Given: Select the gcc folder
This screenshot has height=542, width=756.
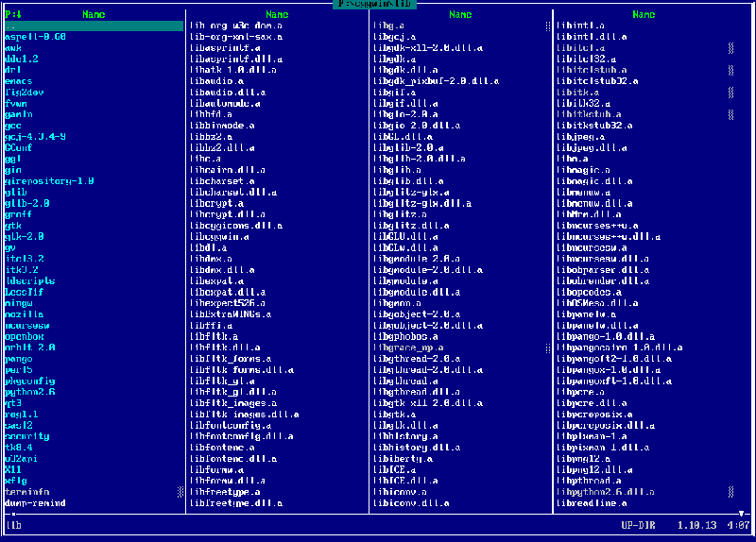Looking at the screenshot, I should coord(13,126).
